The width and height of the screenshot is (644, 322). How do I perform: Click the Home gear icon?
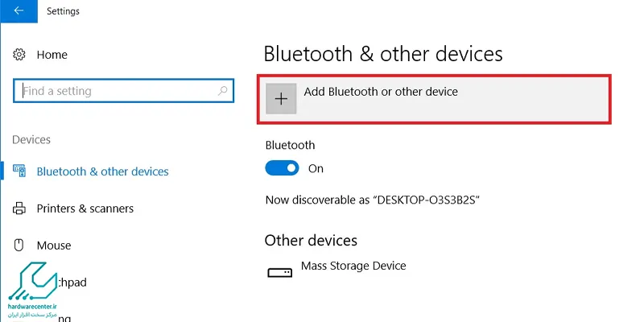[19, 55]
